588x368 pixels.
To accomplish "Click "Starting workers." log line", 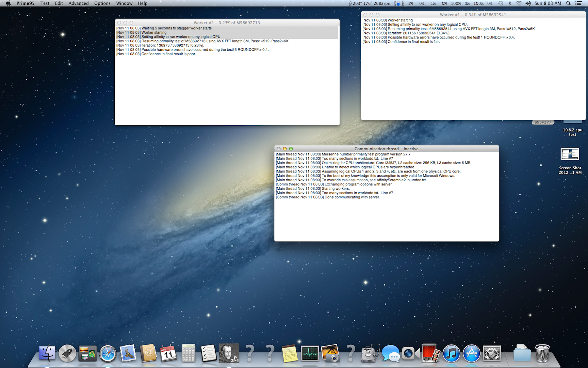I will click(313, 189).
